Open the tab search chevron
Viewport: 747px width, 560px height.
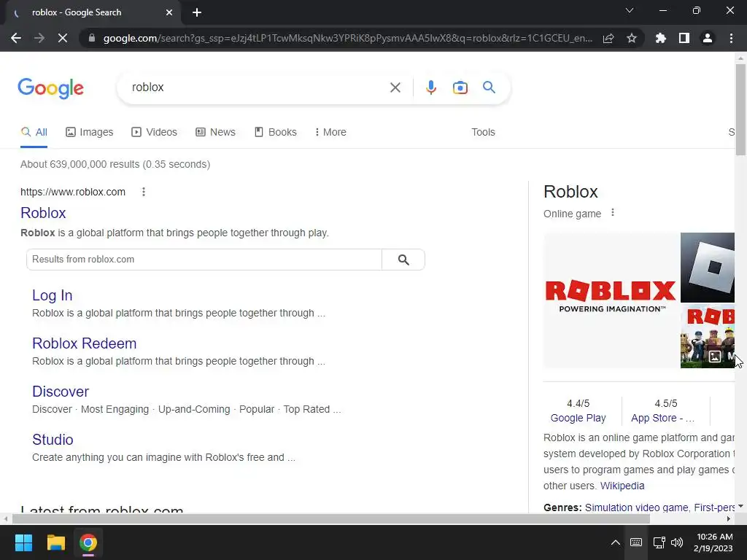click(x=630, y=10)
